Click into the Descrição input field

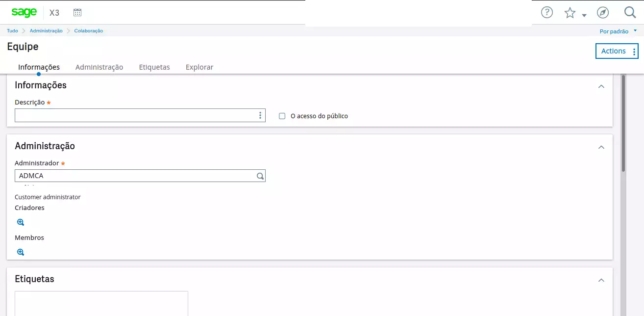135,116
